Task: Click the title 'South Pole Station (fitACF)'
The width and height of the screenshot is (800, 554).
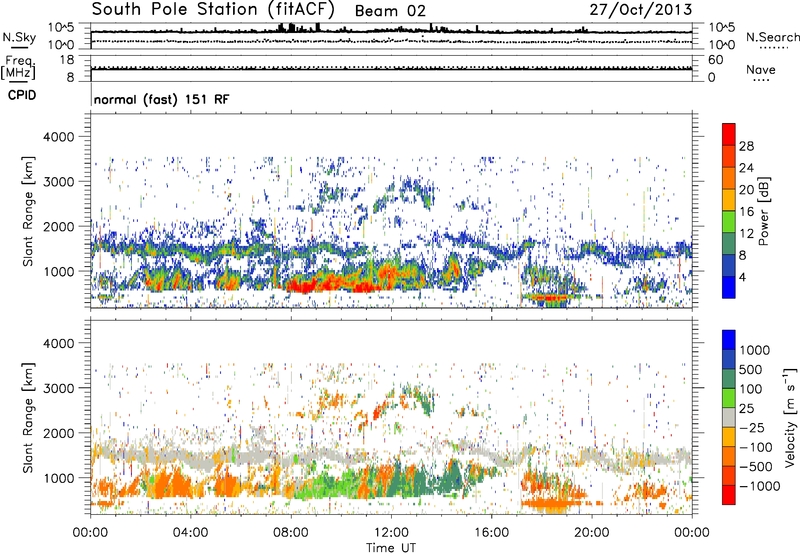Action: pos(213,10)
